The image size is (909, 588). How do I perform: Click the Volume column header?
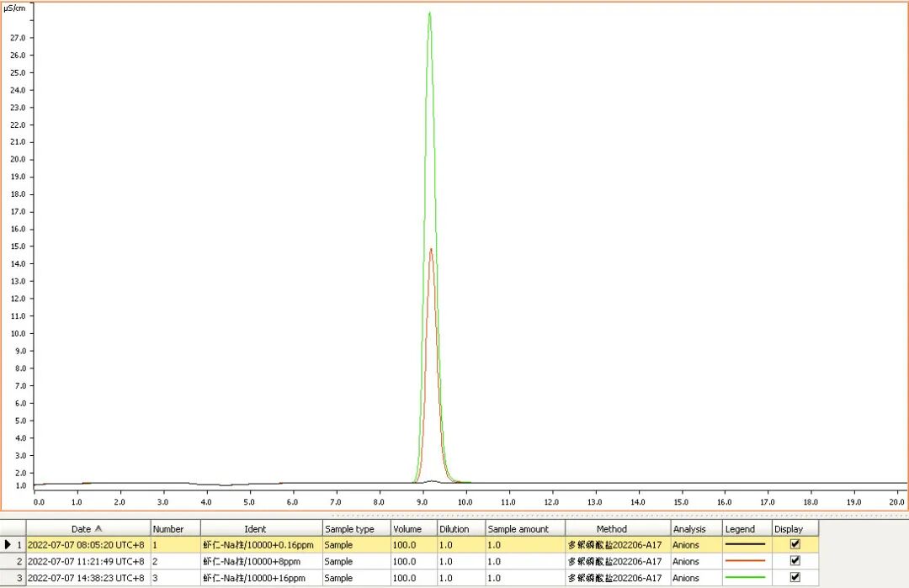[x=414, y=528]
